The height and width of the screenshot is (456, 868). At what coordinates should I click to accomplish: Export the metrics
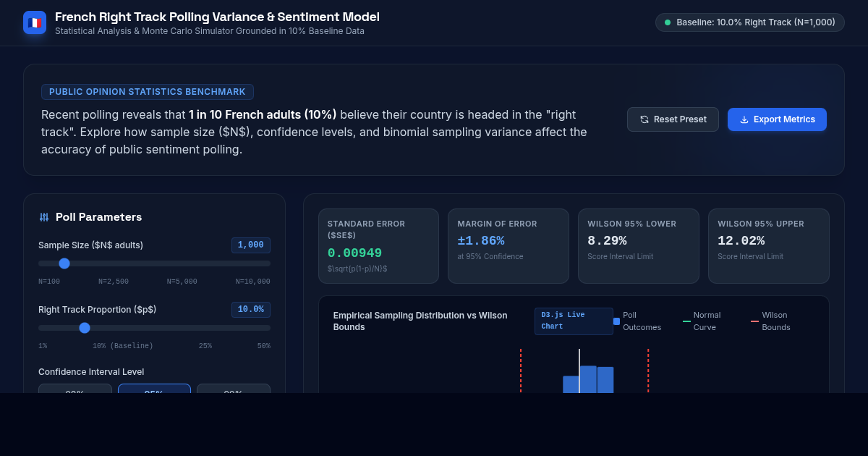pos(777,119)
